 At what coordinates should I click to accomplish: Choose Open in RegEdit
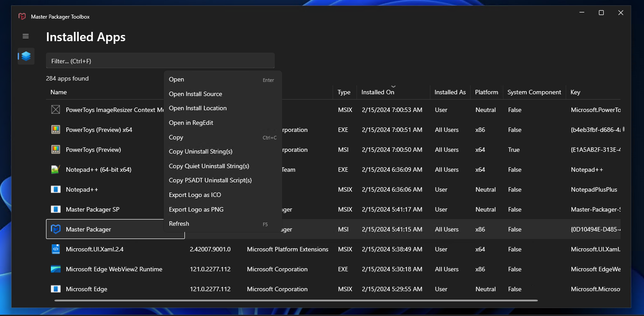coord(222,123)
